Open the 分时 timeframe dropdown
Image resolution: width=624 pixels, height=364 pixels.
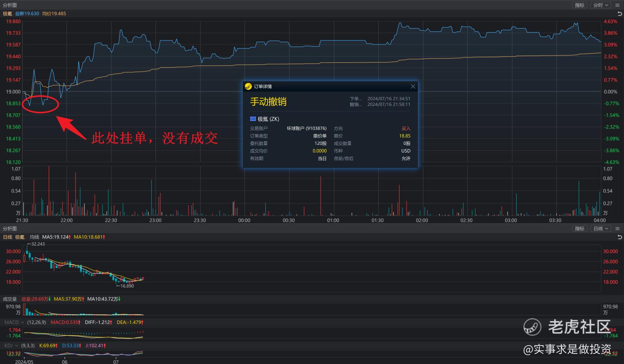click(x=600, y=5)
